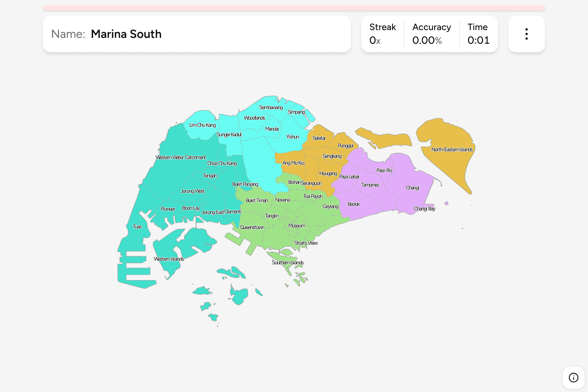Click the Streak counter value
Viewport: 588px width, 392px height.
click(375, 40)
